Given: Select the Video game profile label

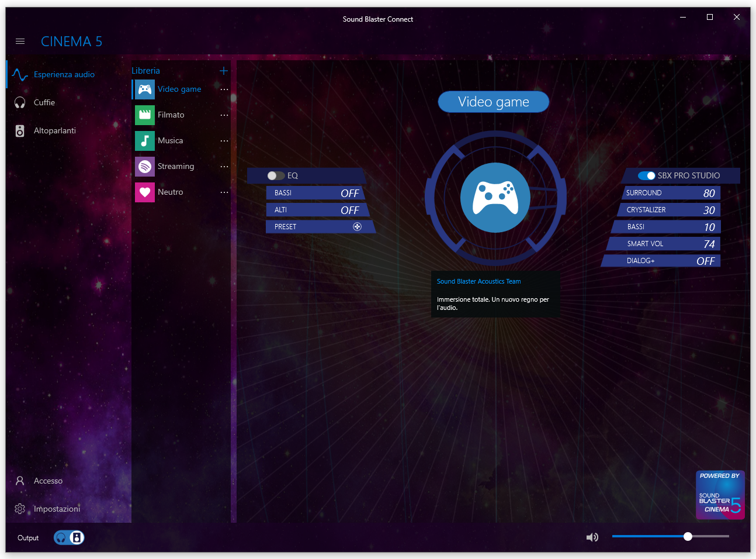Looking at the screenshot, I should (x=179, y=89).
